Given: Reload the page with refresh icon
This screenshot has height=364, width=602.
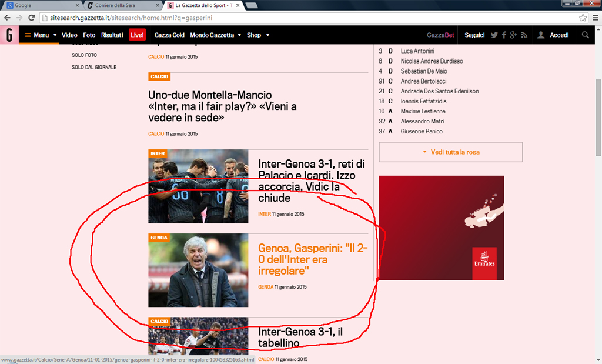Looking at the screenshot, I should click(x=32, y=18).
